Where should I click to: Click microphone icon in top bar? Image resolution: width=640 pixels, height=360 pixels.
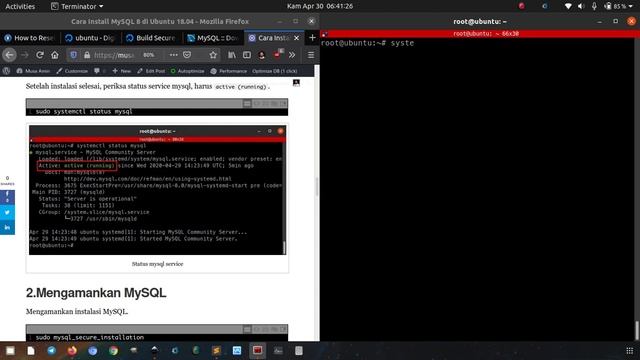coord(594,6)
